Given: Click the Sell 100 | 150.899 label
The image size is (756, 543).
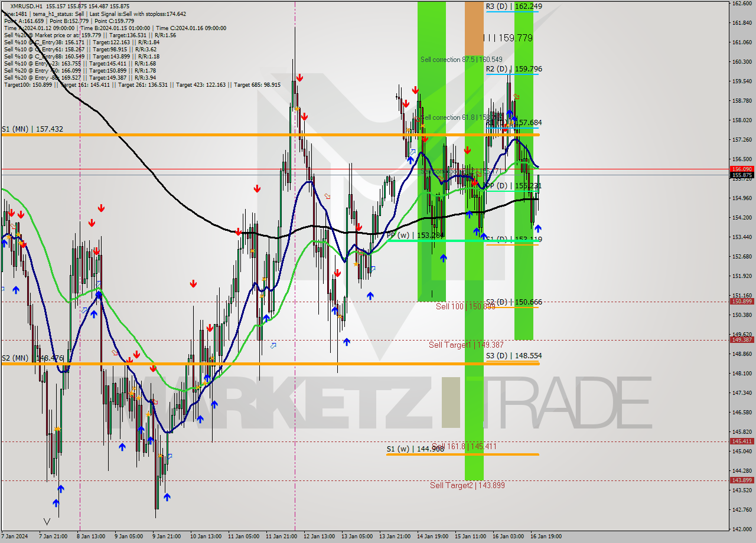Looking at the screenshot, I should [466, 306].
